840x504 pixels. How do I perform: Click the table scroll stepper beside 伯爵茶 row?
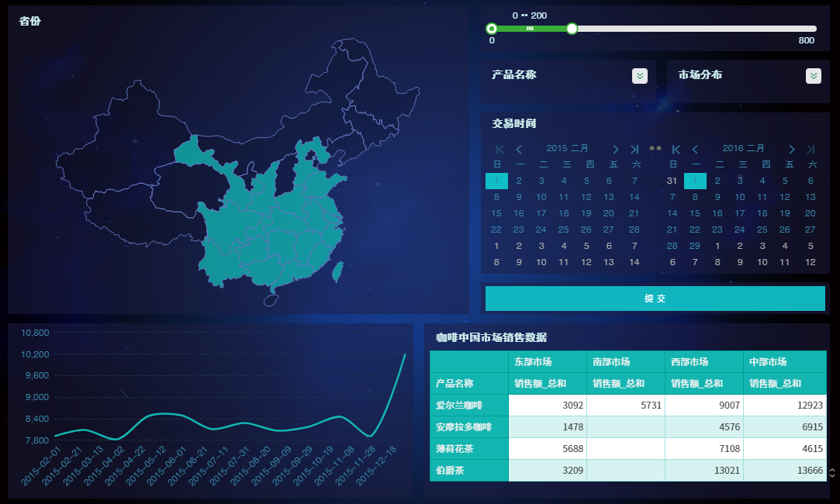pyautogui.click(x=832, y=471)
